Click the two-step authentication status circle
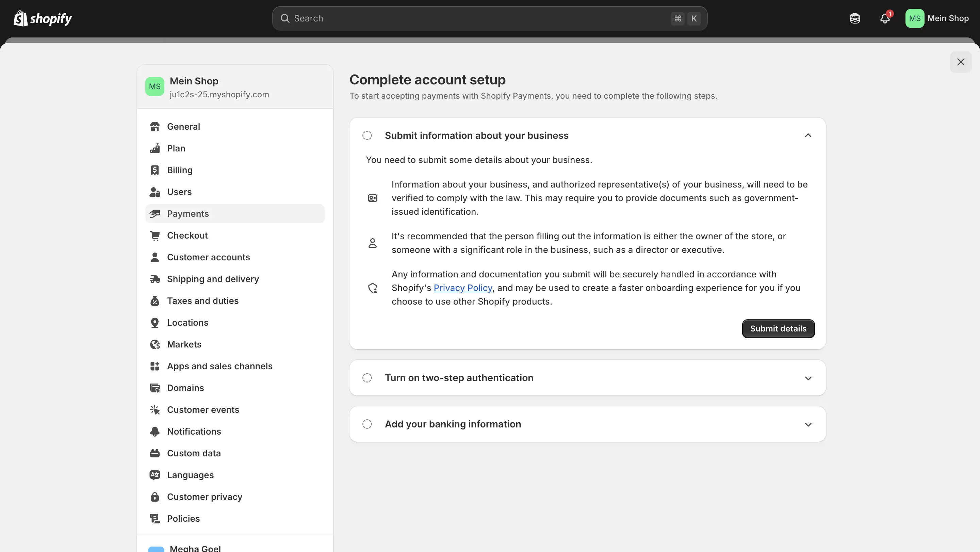980x552 pixels. tap(367, 378)
